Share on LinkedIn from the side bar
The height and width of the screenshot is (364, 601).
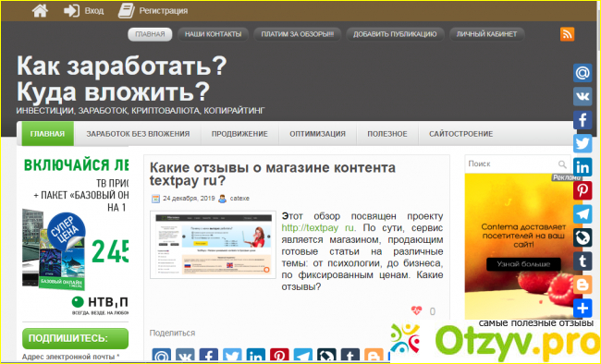click(583, 167)
